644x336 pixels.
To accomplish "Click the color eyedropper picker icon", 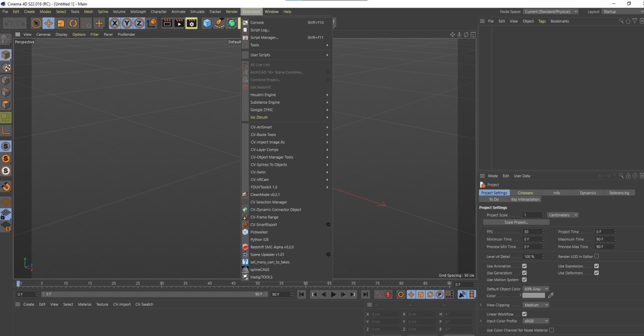I will coord(550,296).
